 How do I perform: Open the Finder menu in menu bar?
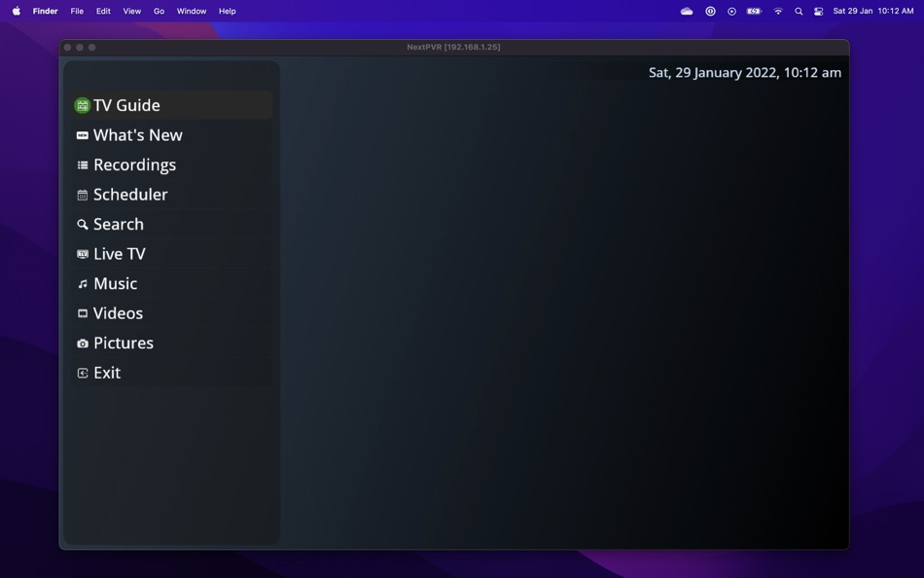(x=46, y=11)
